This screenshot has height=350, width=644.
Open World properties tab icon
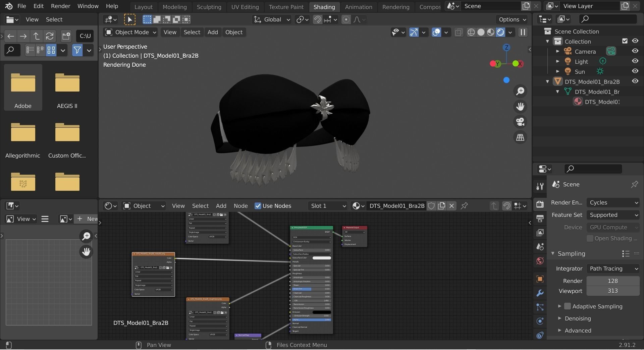pos(540,260)
